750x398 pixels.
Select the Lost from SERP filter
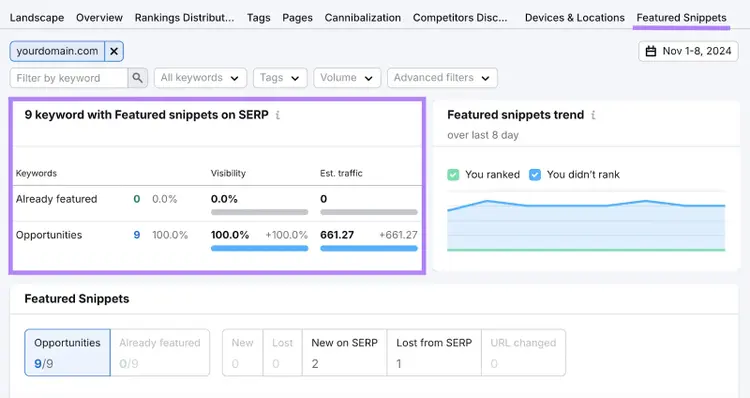(434, 353)
